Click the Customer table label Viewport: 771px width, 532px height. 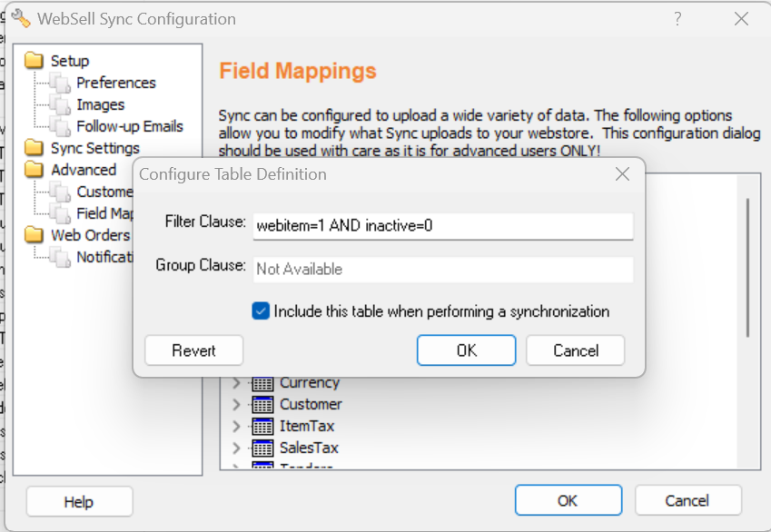(x=311, y=404)
